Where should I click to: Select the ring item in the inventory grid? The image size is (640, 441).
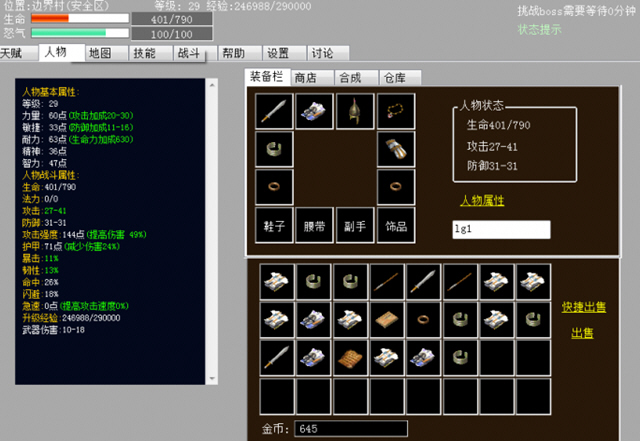coord(425,319)
